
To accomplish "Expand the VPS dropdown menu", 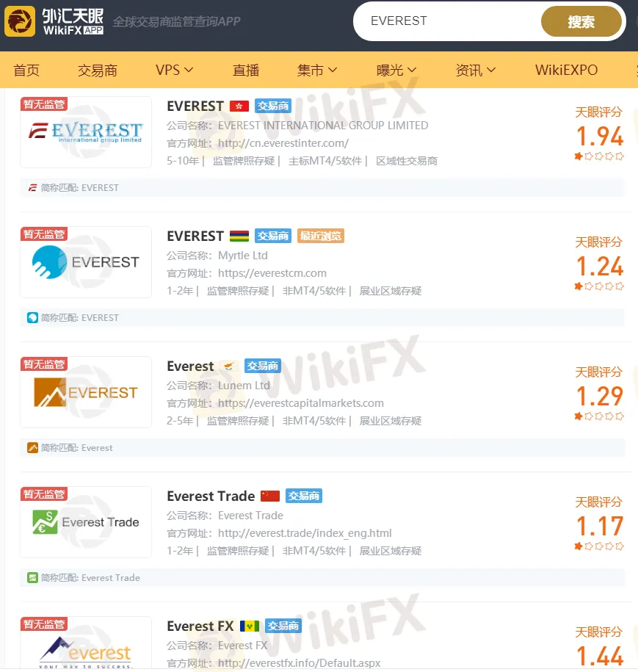I will (174, 70).
